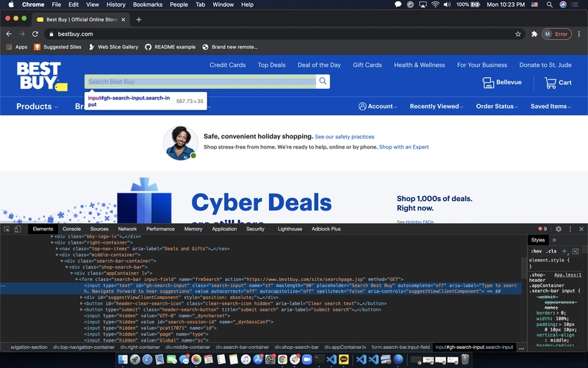Click the Best Buy logo
This screenshot has height=368, width=588.
point(42,77)
